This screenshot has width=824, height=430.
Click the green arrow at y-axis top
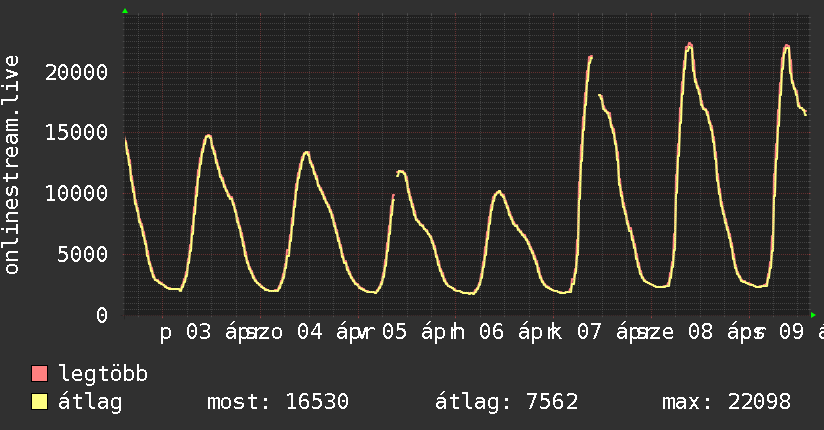[x=125, y=11]
